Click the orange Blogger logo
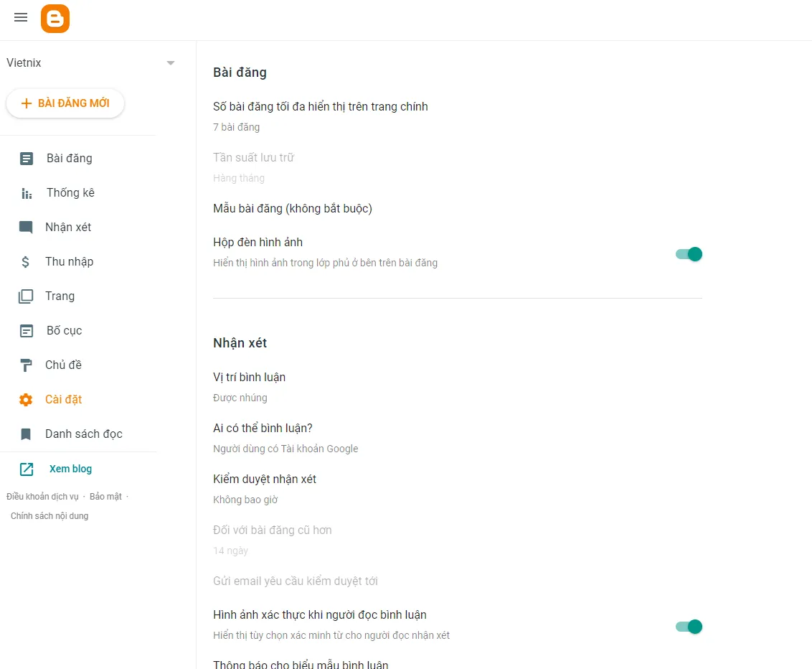The height and width of the screenshot is (669, 812). [55, 19]
